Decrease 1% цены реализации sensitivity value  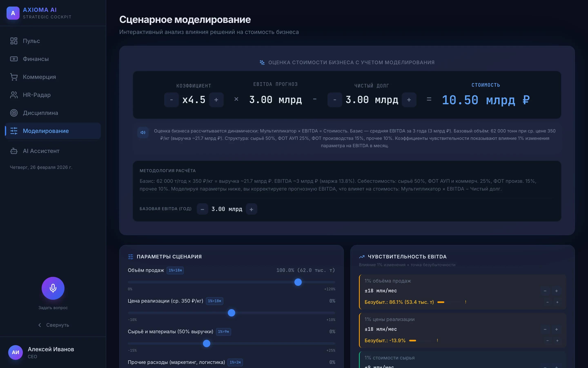tap(545, 329)
